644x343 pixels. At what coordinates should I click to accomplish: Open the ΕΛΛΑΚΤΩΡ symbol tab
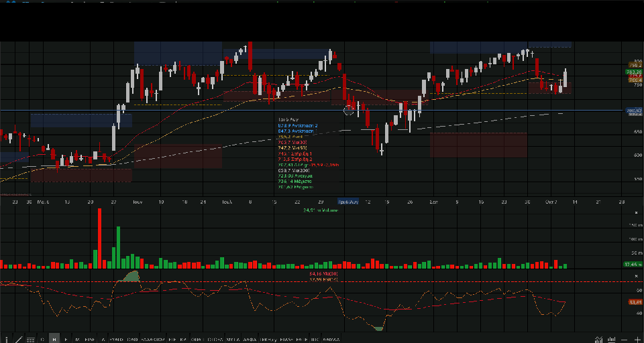point(152,339)
